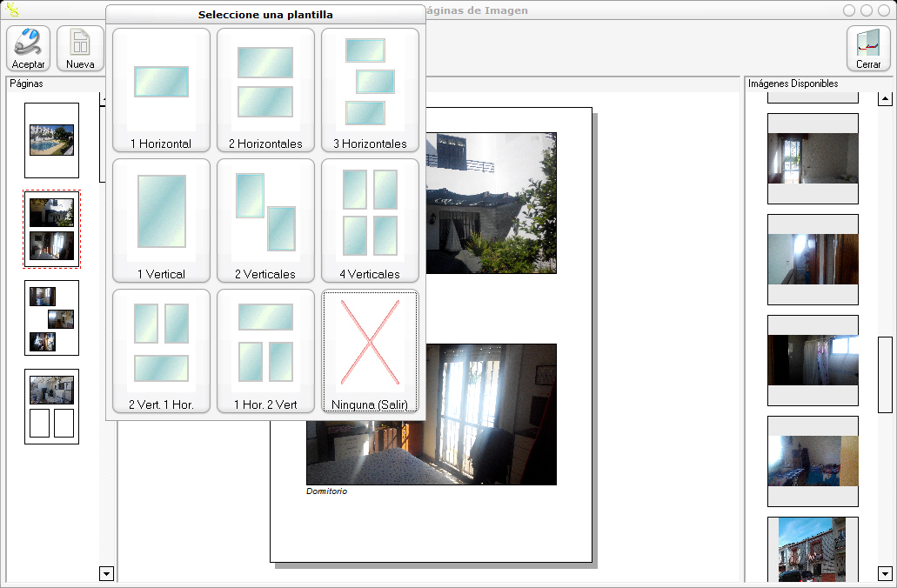Click the Cerrar button
This screenshot has height=588, width=897.
(867, 48)
